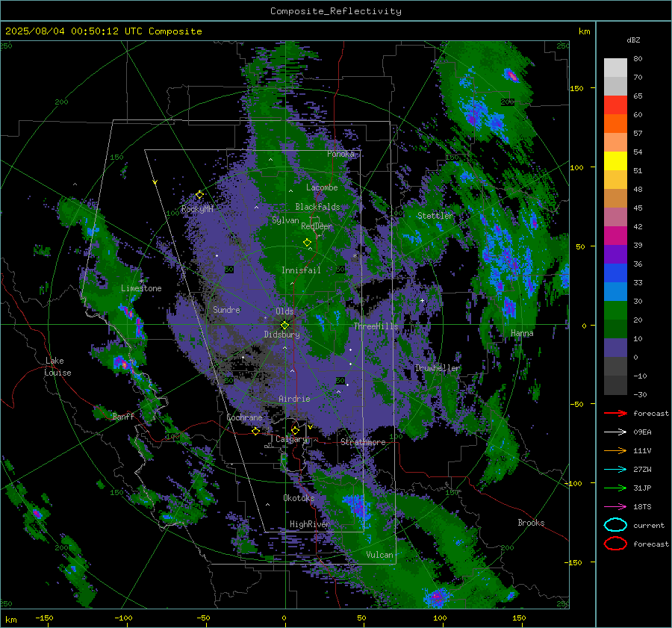Click the cyan 27ZW arrow icon
This screenshot has width=672, height=628.
(615, 470)
